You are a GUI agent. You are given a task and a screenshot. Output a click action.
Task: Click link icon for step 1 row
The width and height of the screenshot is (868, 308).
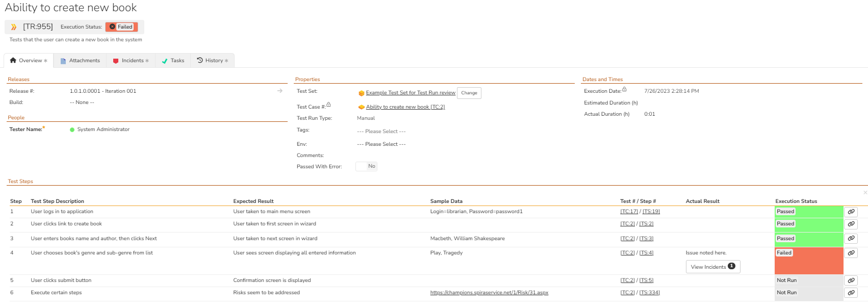(x=851, y=212)
